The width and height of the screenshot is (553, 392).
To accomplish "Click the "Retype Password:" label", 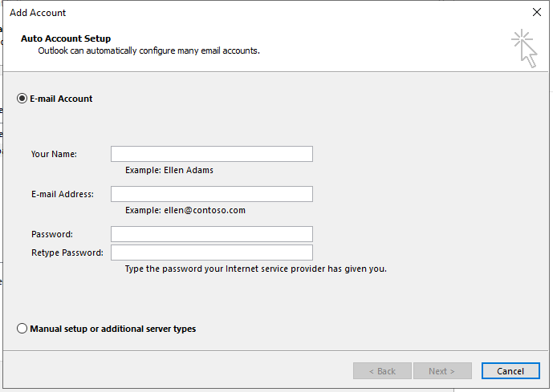I will (67, 253).
